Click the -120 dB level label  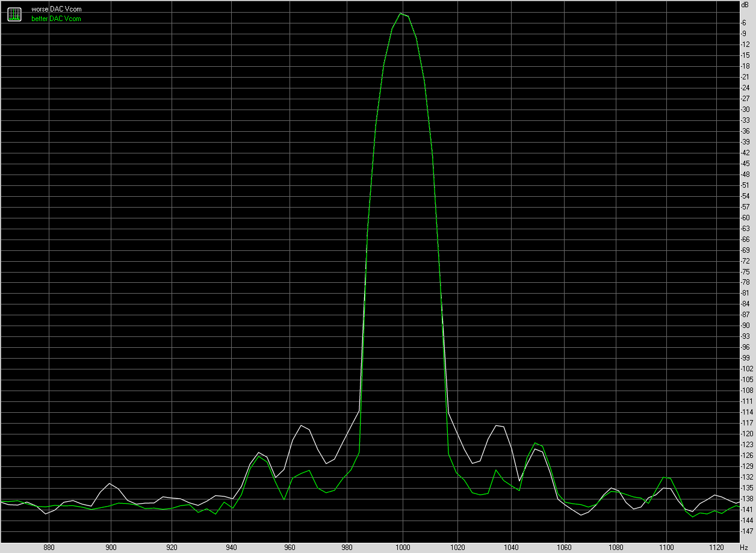[747, 434]
